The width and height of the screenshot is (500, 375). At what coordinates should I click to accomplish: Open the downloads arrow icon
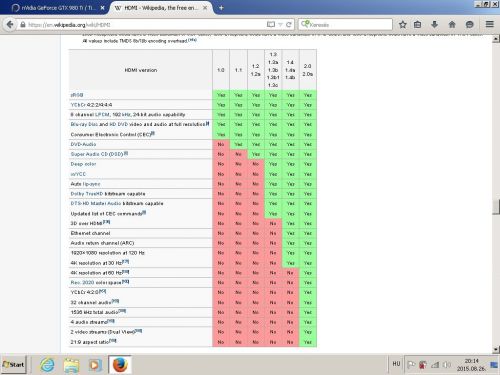pyautogui.click(x=434, y=24)
